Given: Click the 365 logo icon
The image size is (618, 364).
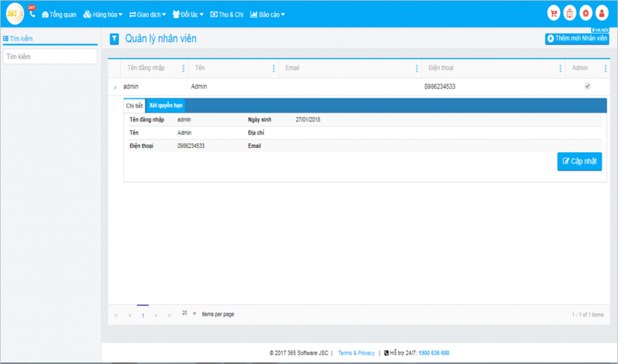Looking at the screenshot, I should point(14,13).
